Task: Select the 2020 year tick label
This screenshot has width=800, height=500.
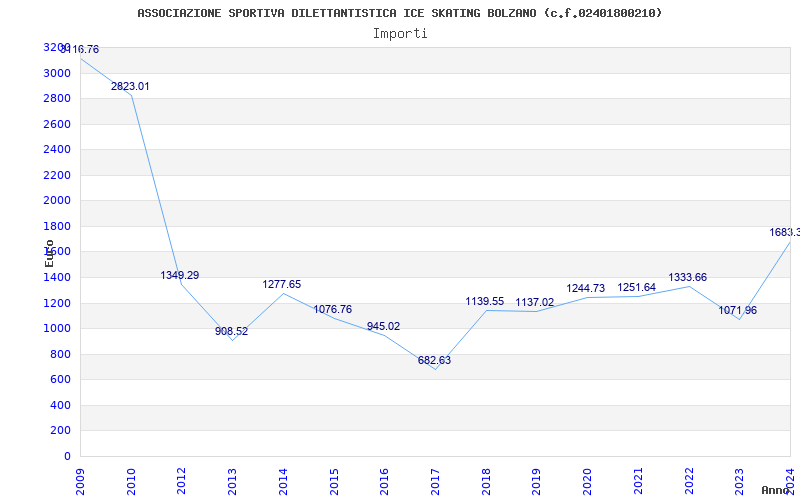Action: click(587, 479)
